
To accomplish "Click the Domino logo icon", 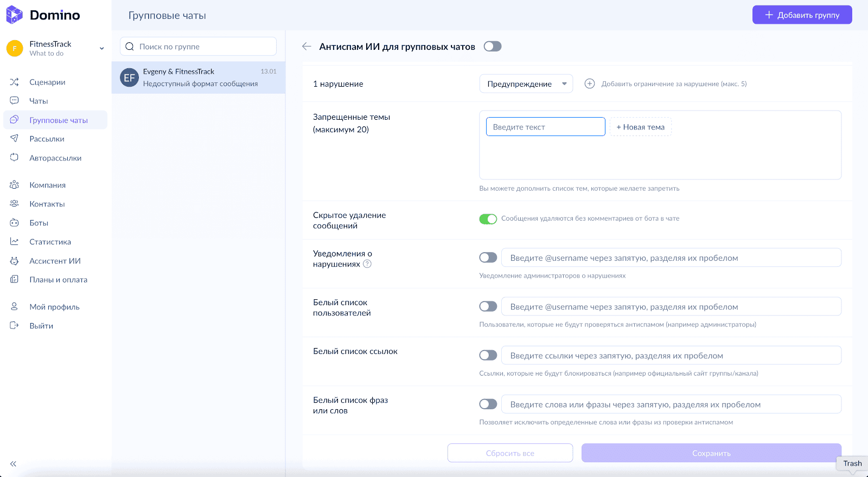I will pyautogui.click(x=14, y=15).
